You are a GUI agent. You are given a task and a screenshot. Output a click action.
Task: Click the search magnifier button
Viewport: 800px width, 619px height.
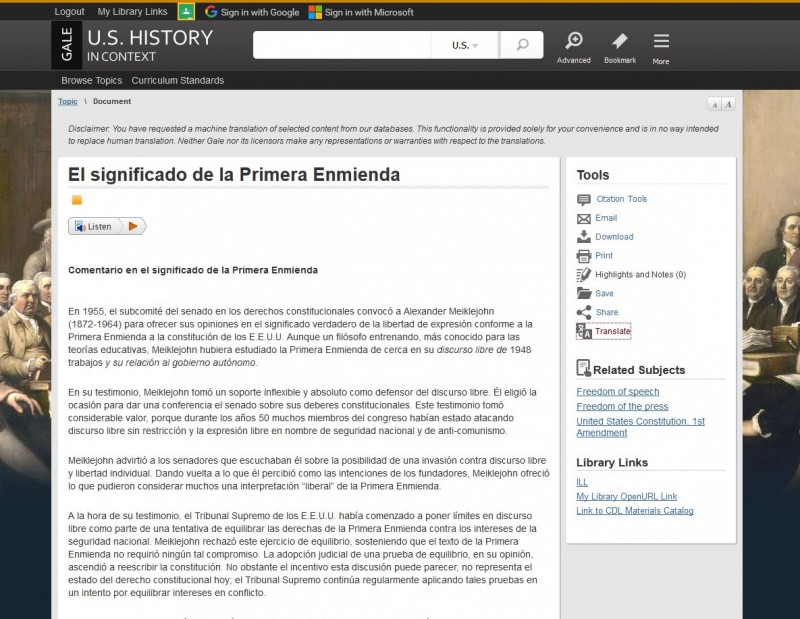[x=522, y=45]
